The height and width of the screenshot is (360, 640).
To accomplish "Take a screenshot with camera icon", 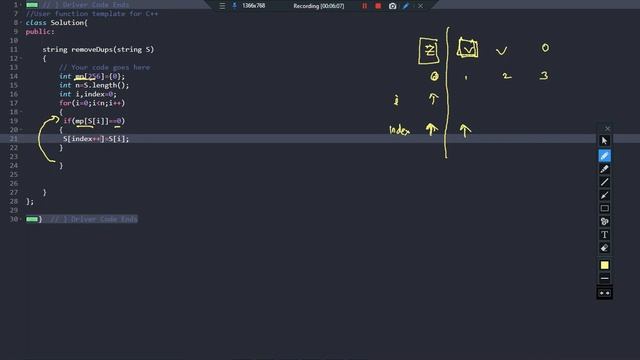I will click(x=392, y=6).
